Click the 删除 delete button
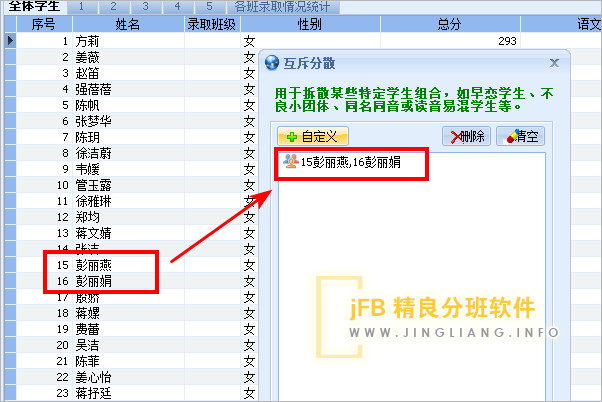The height and width of the screenshot is (402, 602). tap(466, 136)
